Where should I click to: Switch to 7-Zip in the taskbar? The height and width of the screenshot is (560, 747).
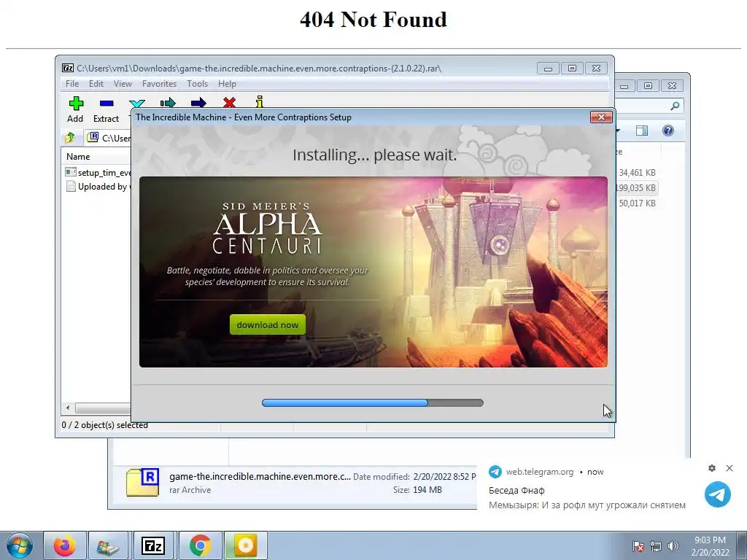153,545
